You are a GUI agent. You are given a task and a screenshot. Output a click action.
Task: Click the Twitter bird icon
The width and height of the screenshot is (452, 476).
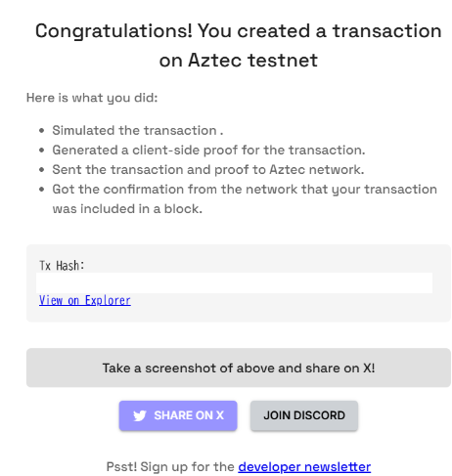point(140,415)
